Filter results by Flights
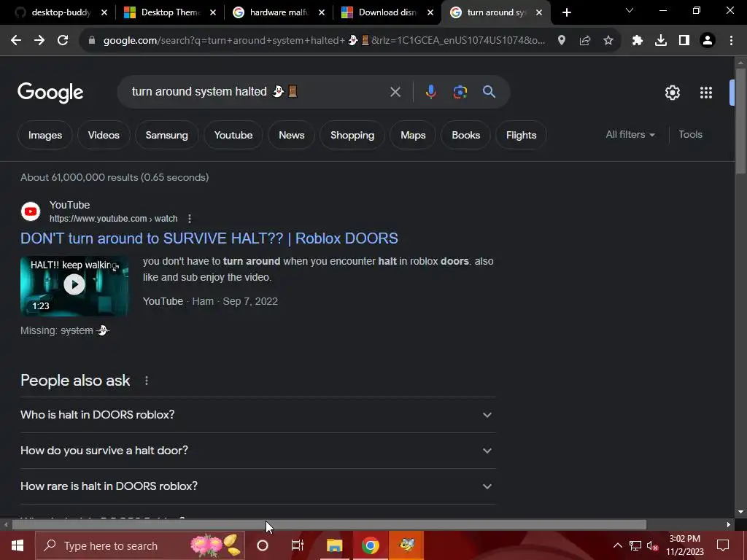The image size is (747, 560). tap(521, 135)
